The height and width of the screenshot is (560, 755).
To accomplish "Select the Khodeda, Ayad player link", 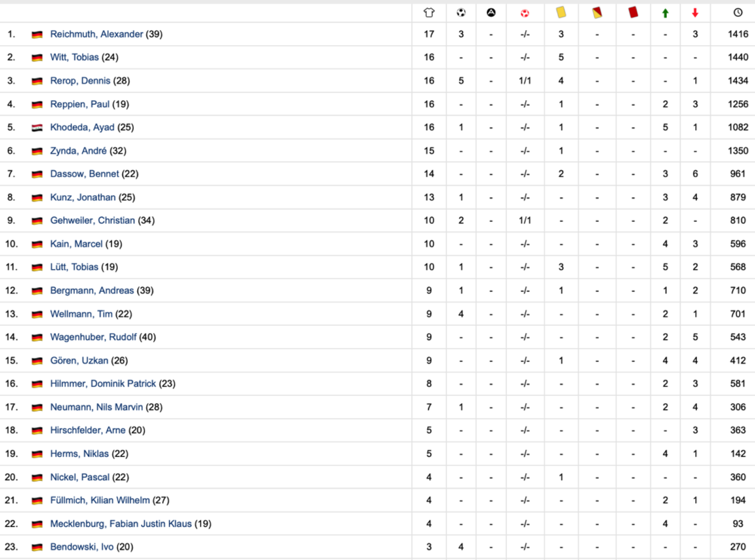I will [x=82, y=127].
